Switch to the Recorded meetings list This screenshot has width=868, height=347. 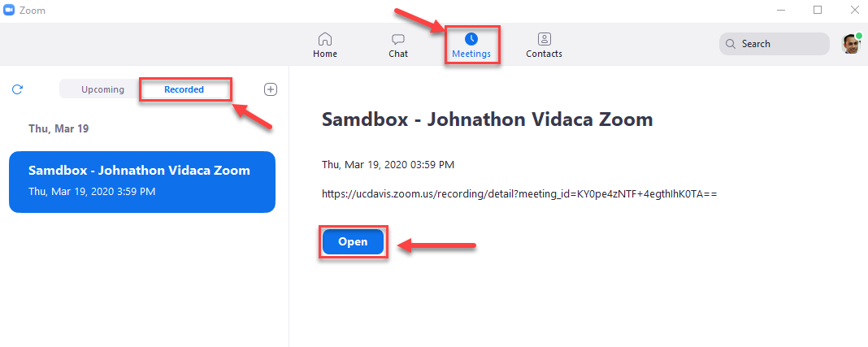184,89
